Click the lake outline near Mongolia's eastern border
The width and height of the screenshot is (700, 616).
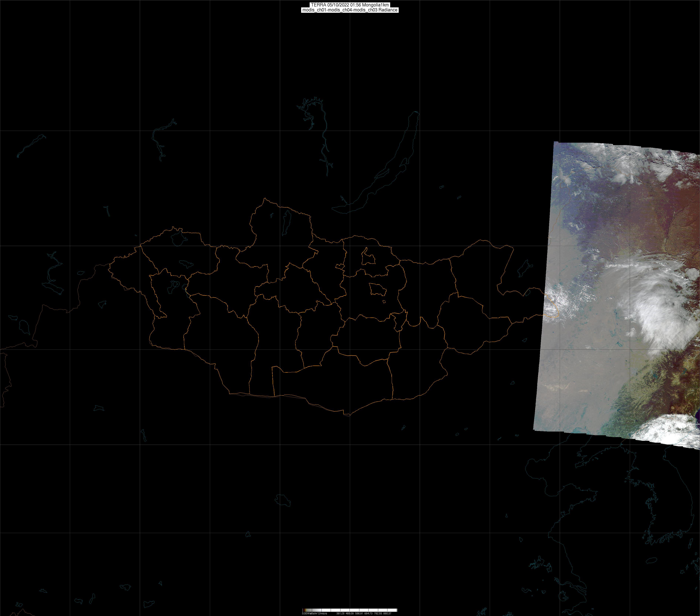tap(524, 268)
